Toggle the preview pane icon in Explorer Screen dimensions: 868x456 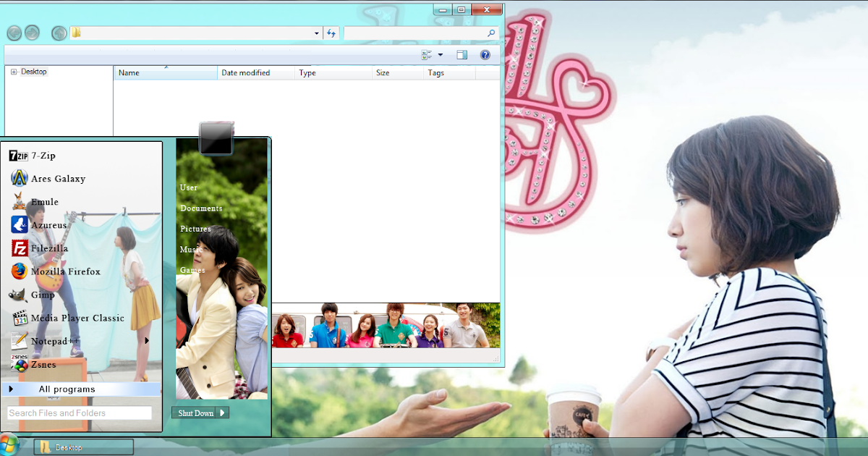coord(461,54)
